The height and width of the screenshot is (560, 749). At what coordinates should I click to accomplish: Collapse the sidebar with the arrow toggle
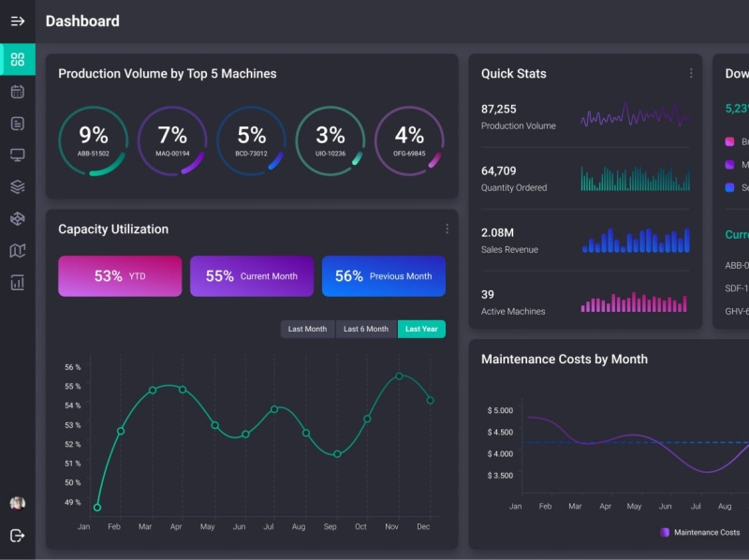(17, 21)
